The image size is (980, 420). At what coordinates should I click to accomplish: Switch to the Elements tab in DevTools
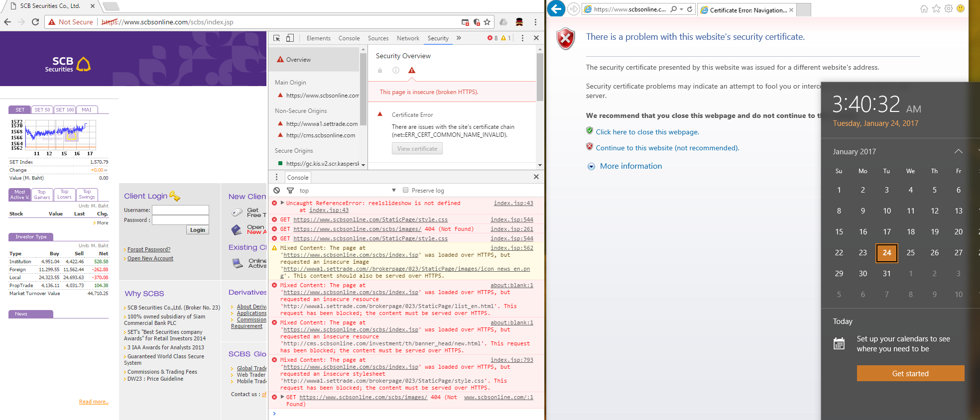tap(318, 38)
